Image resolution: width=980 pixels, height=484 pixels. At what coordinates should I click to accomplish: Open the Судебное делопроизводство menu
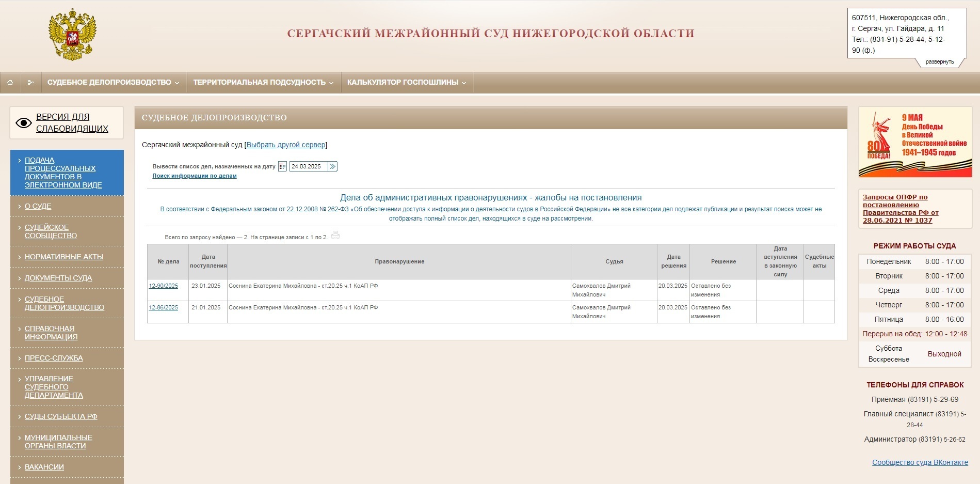[x=111, y=82]
